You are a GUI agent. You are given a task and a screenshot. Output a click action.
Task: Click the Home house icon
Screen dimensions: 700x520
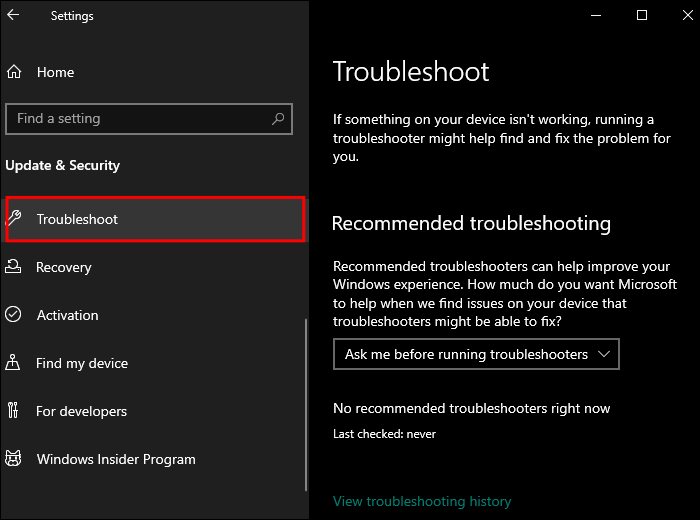pyautogui.click(x=14, y=72)
